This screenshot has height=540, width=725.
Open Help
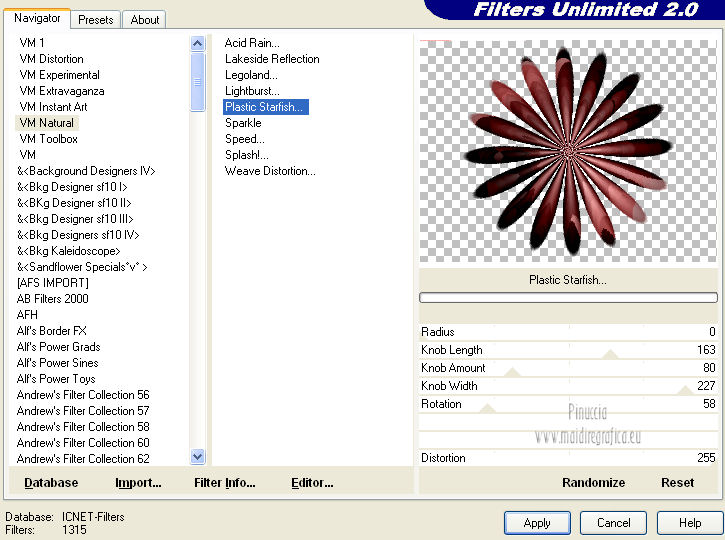(x=690, y=523)
